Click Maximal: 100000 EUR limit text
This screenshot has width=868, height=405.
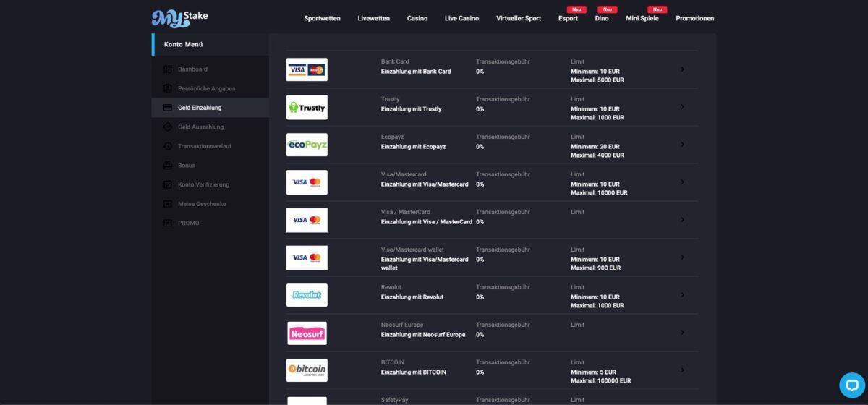601,381
